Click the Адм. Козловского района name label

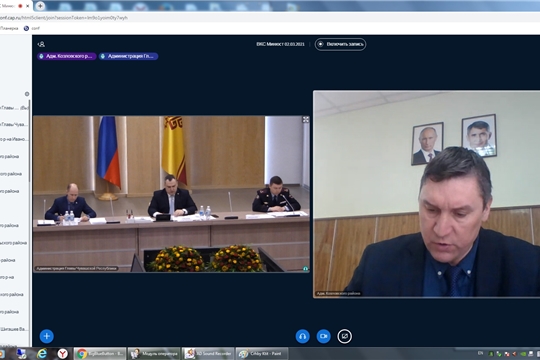[338, 294]
